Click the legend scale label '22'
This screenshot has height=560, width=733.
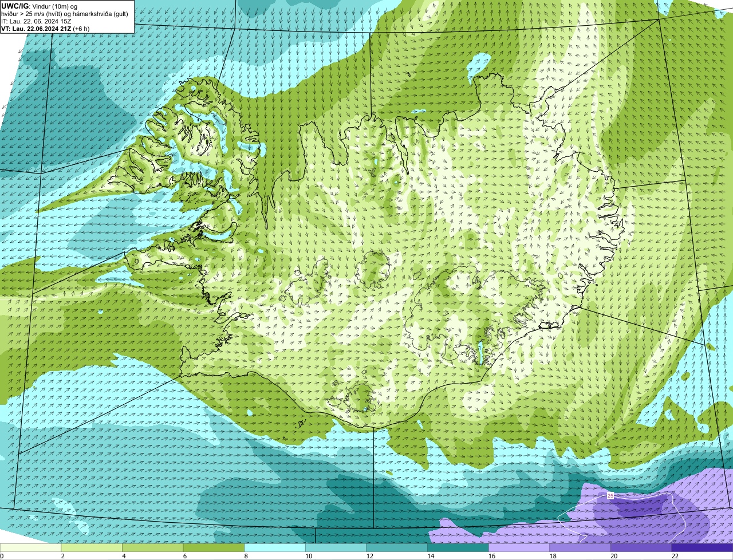(x=675, y=556)
